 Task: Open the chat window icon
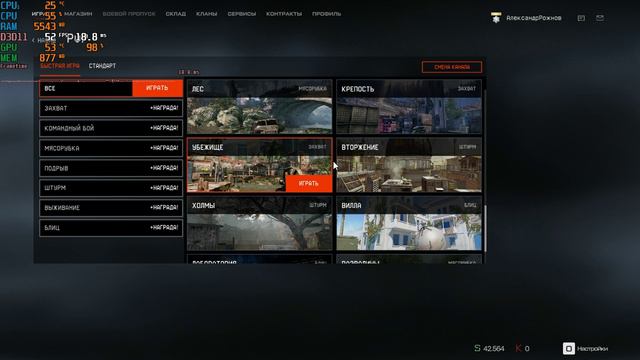point(581,18)
